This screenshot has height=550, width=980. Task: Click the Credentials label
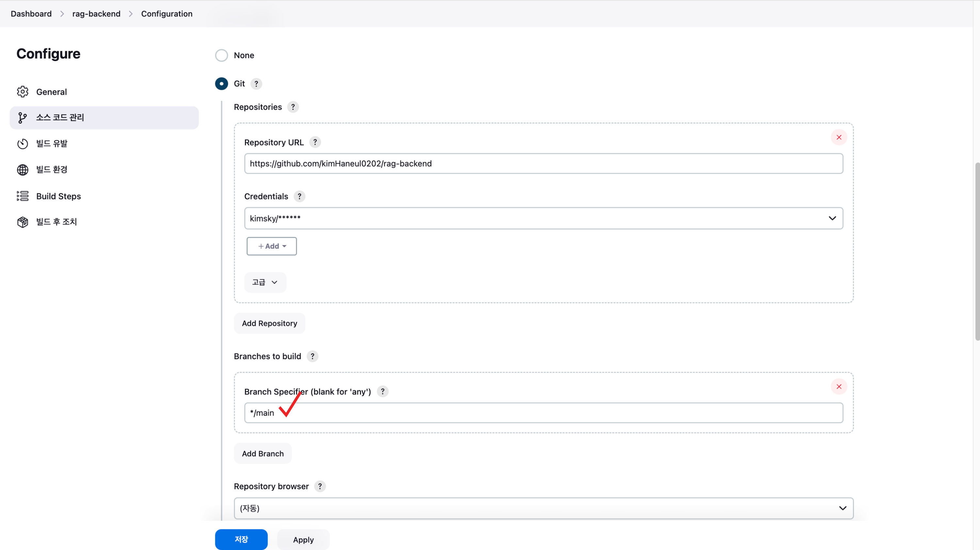tap(266, 196)
